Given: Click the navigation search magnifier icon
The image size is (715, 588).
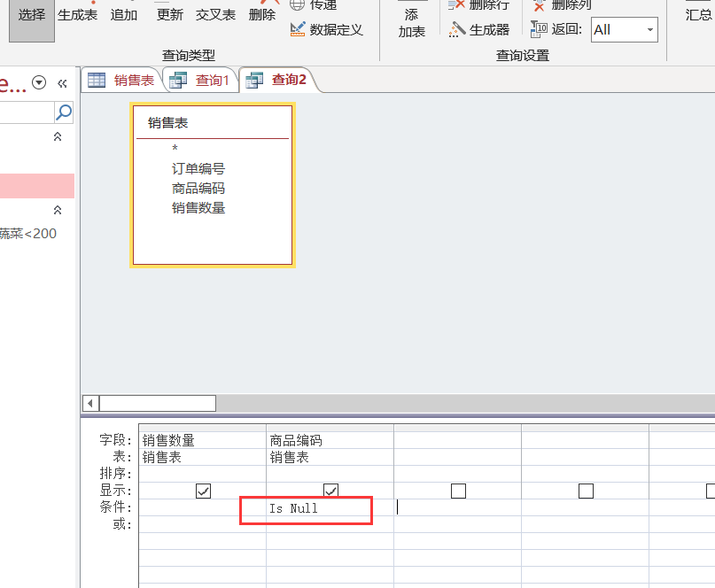Looking at the screenshot, I should pyautogui.click(x=64, y=112).
